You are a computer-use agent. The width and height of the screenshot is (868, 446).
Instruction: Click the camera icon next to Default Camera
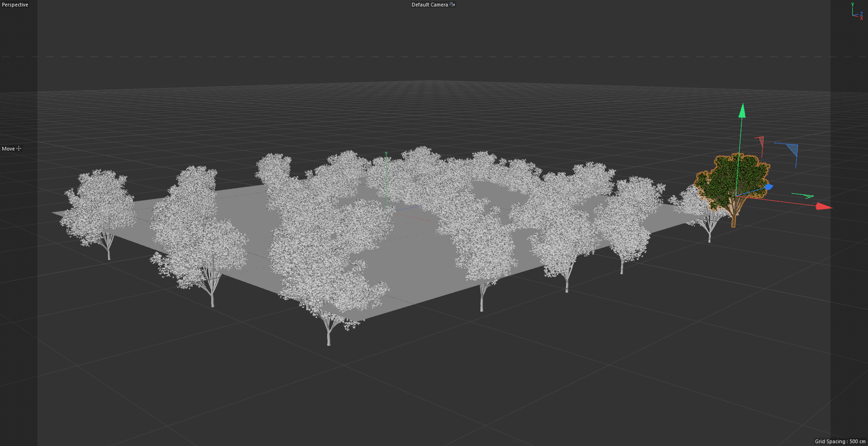452,5
